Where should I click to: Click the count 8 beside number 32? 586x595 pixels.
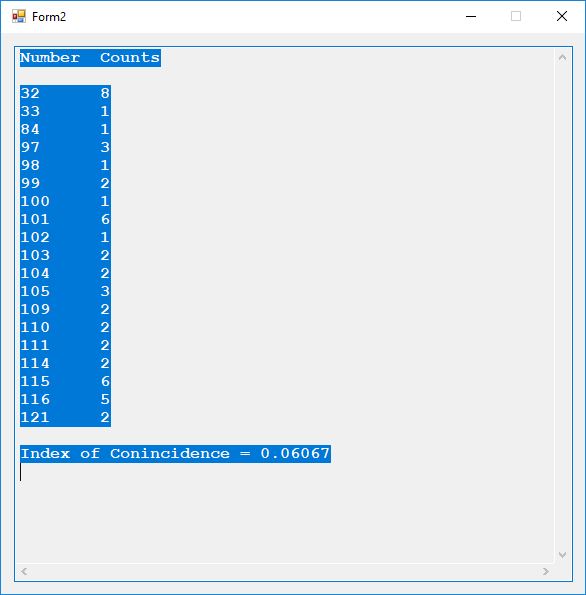click(105, 93)
